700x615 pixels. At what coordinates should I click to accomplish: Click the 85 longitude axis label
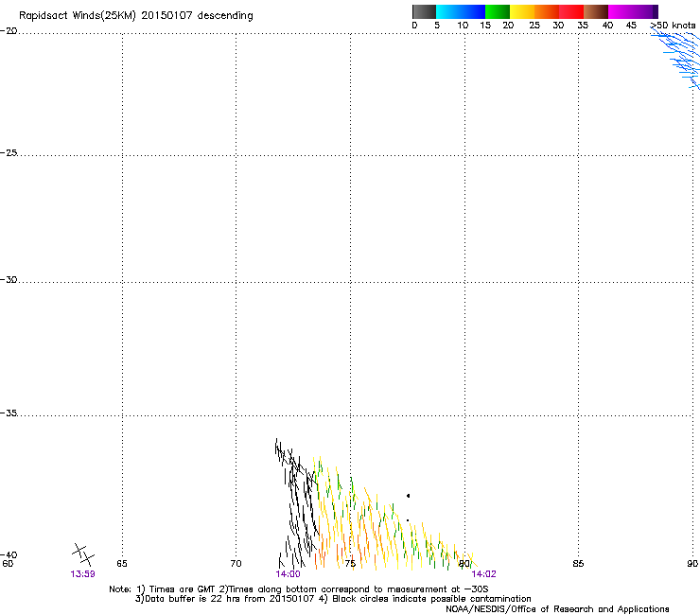pyautogui.click(x=578, y=564)
